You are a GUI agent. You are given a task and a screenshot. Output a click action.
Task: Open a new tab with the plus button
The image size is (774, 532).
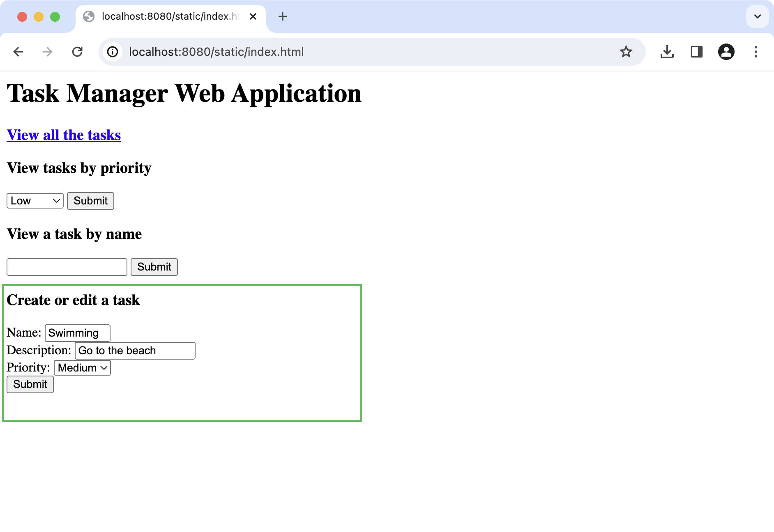pyautogui.click(x=283, y=16)
